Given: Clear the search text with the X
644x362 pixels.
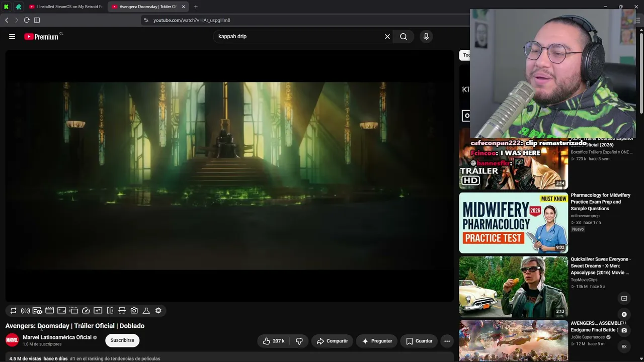Looking at the screenshot, I should click(387, 36).
